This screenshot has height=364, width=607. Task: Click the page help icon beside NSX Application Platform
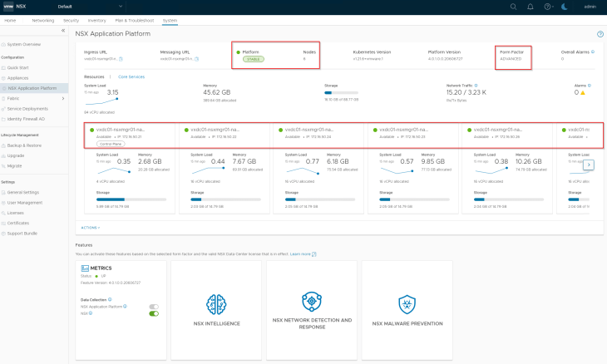[600, 34]
